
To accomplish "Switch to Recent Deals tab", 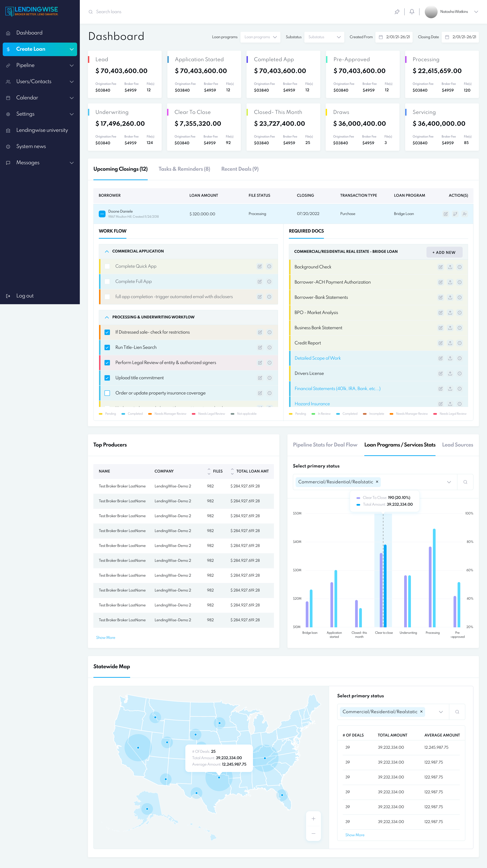I will click(x=240, y=169).
